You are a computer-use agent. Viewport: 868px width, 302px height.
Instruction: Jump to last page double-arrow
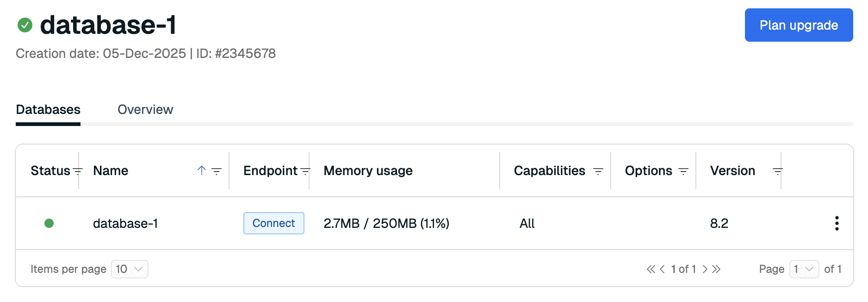point(716,269)
